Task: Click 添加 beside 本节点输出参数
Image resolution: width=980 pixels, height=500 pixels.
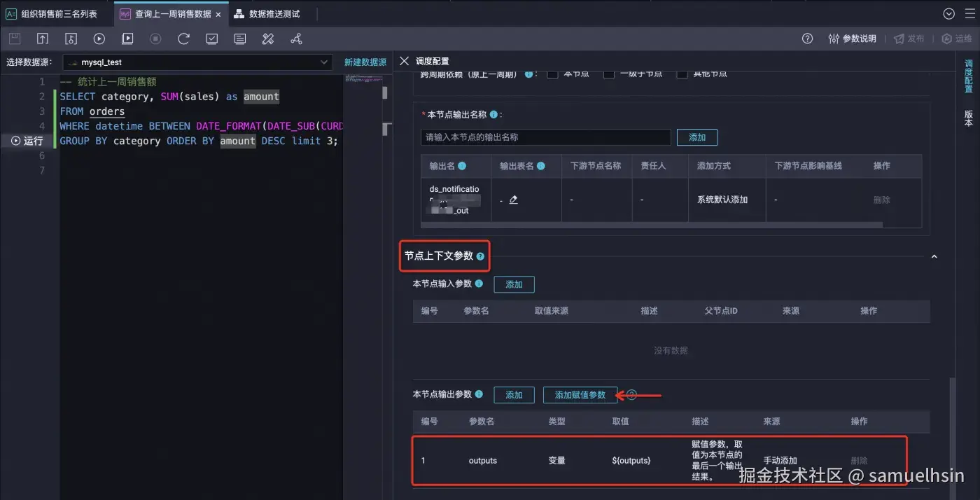Action: [x=514, y=395]
